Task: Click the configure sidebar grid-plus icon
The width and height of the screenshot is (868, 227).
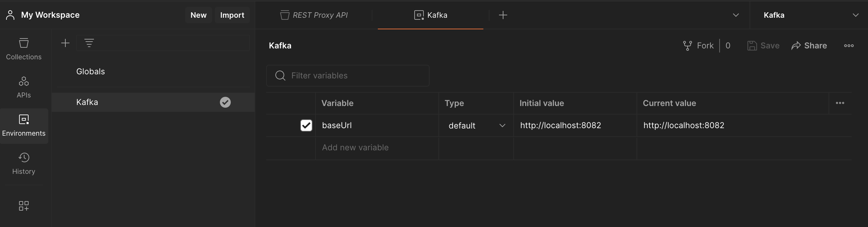Action: click(24, 206)
